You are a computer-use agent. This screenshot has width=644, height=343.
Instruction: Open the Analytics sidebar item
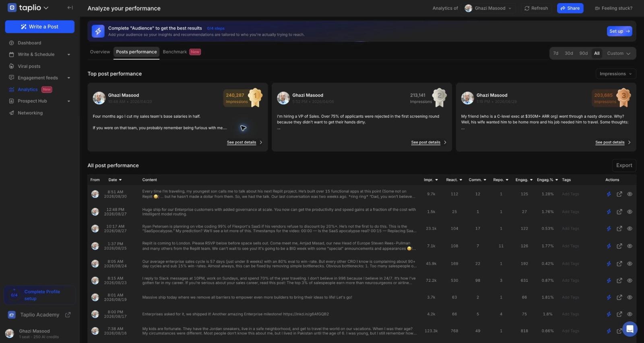[x=27, y=90]
